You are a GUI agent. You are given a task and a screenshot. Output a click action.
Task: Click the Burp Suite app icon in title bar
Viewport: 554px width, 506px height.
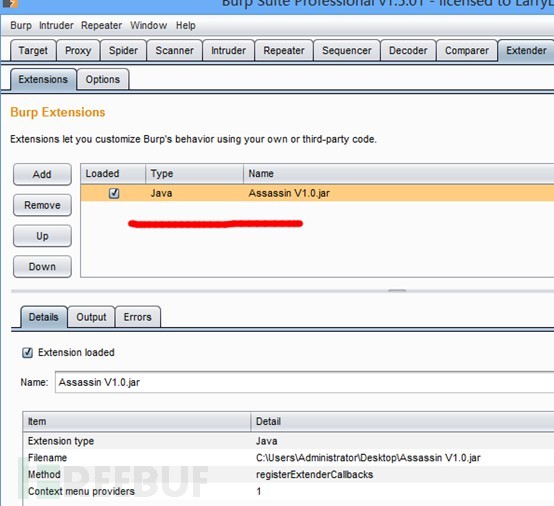click(x=10, y=4)
